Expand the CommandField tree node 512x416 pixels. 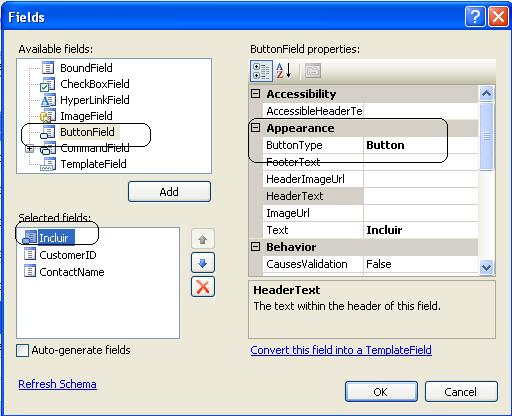coord(30,149)
